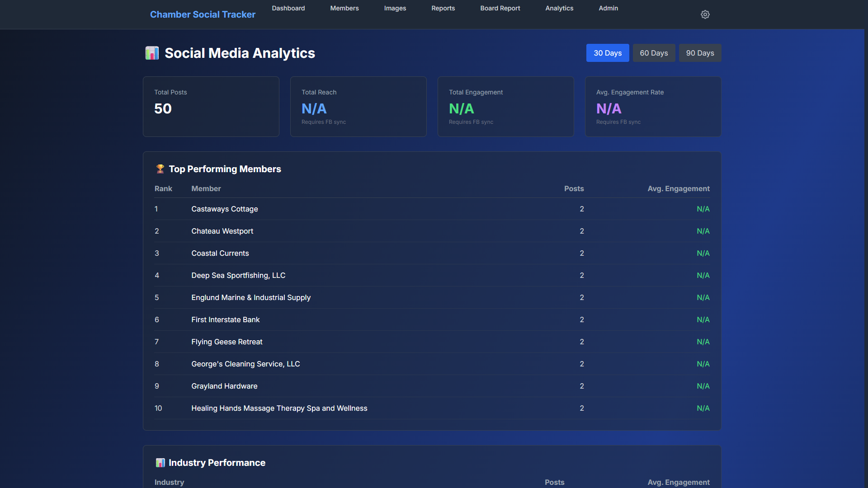Image resolution: width=868 pixels, height=488 pixels.
Task: Click Flying Geese Retreat member
Action: 226,342
